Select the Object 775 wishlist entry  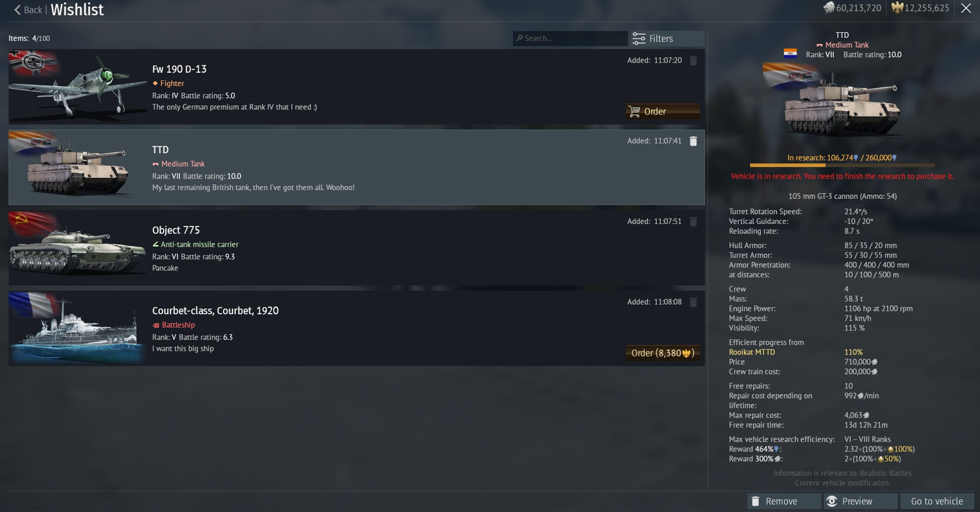click(x=356, y=248)
